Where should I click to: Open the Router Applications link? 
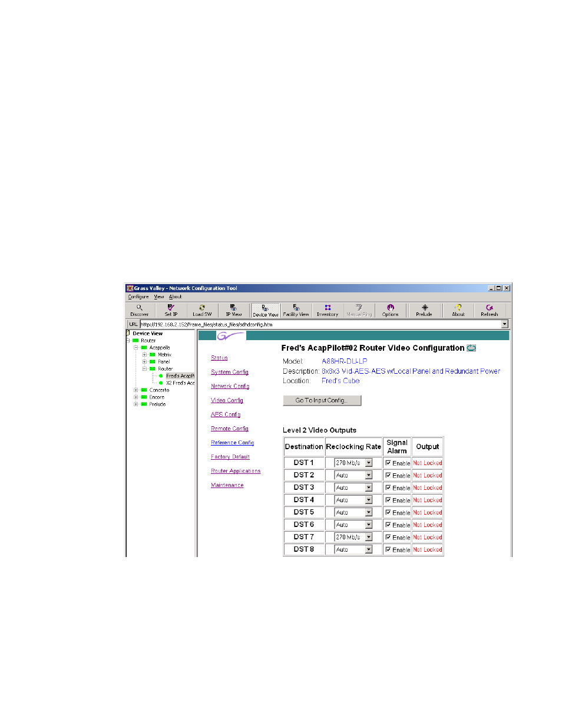236,471
